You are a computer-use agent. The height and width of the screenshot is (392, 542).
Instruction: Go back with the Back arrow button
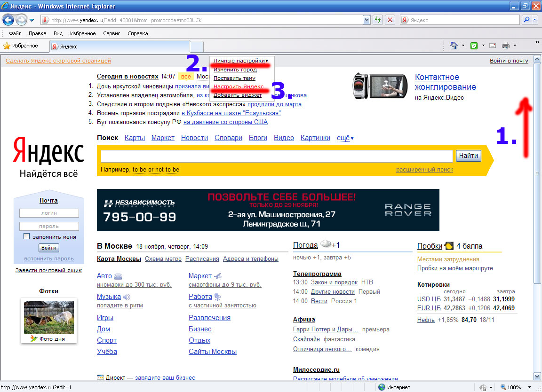click(8, 20)
